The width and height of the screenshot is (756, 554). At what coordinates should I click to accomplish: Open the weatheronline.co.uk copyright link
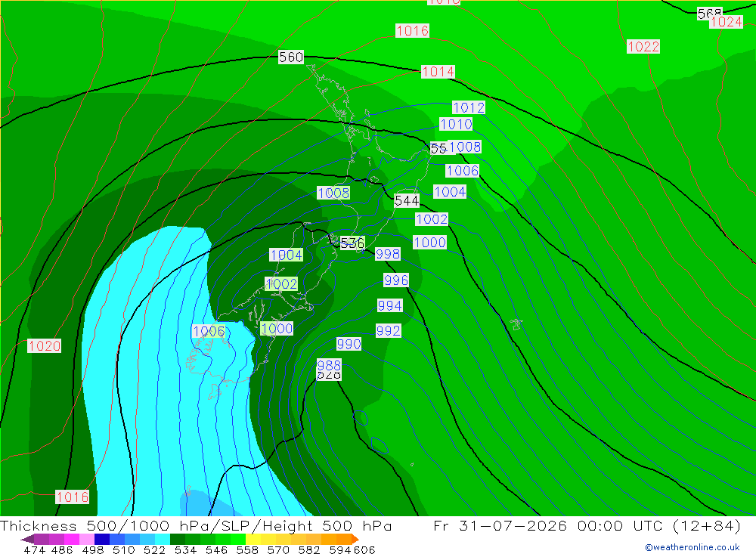pyautogui.click(x=692, y=547)
